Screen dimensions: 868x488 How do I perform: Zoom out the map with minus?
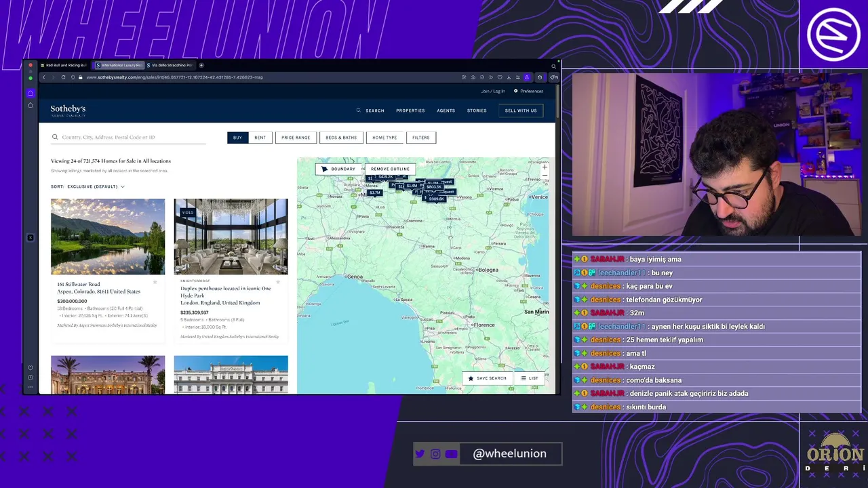tap(544, 176)
